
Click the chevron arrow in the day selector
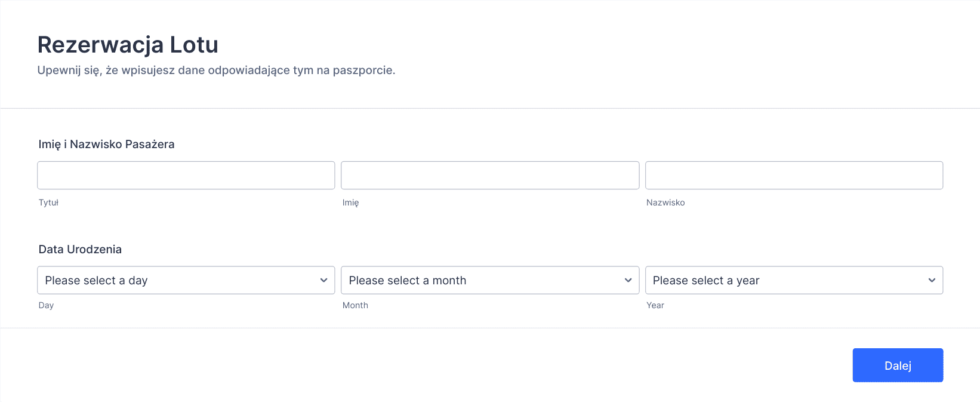323,280
